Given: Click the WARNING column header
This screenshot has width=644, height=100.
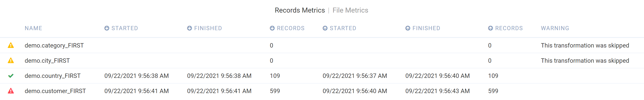Looking at the screenshot, I should [555, 28].
